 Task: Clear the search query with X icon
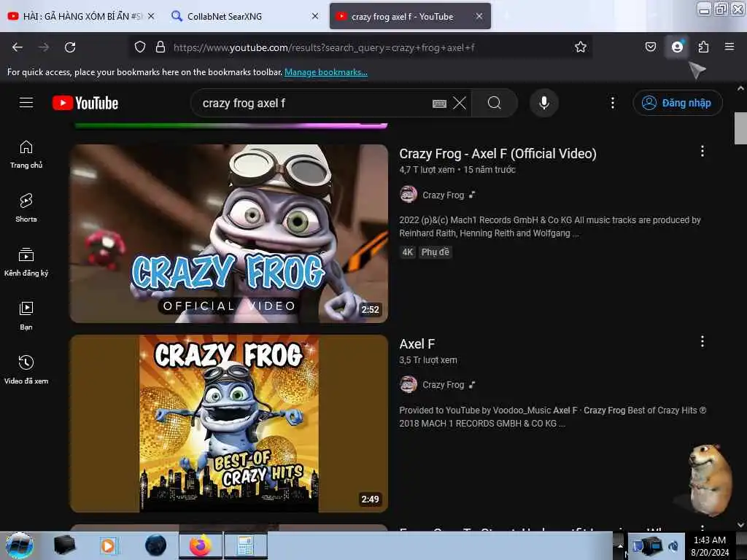click(x=460, y=103)
